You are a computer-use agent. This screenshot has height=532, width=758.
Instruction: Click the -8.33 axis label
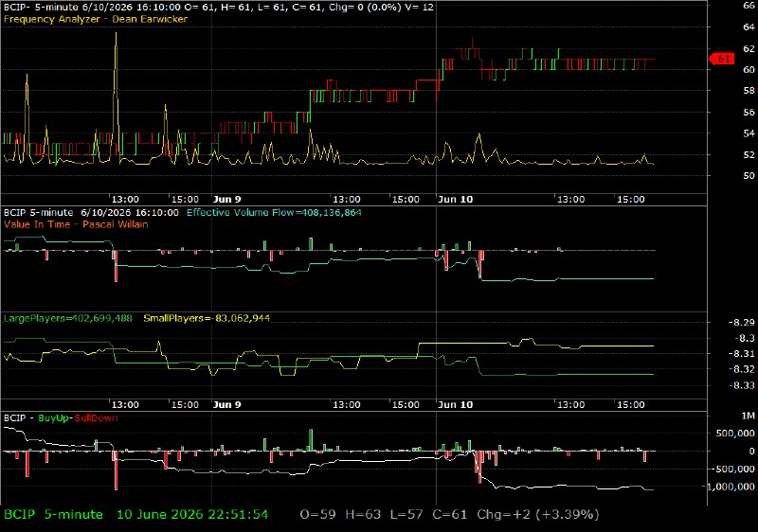742,385
